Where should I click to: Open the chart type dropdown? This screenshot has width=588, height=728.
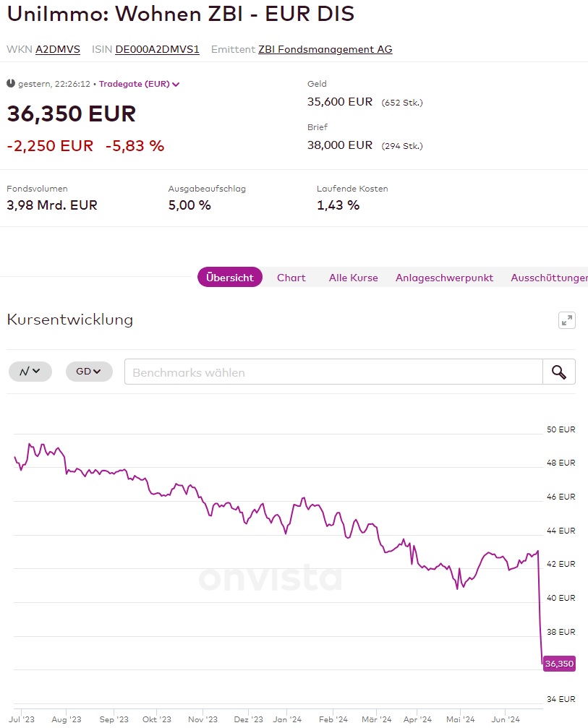(x=30, y=372)
